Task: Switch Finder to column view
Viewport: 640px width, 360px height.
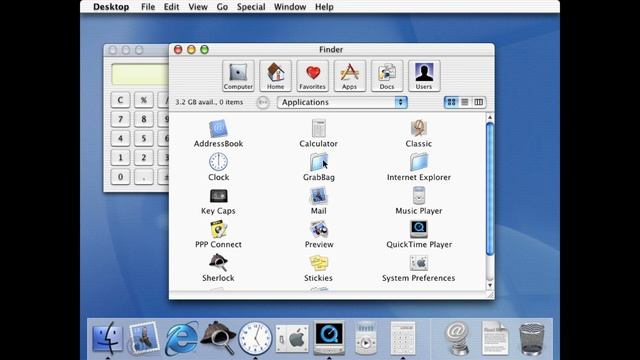Action: coord(478,102)
